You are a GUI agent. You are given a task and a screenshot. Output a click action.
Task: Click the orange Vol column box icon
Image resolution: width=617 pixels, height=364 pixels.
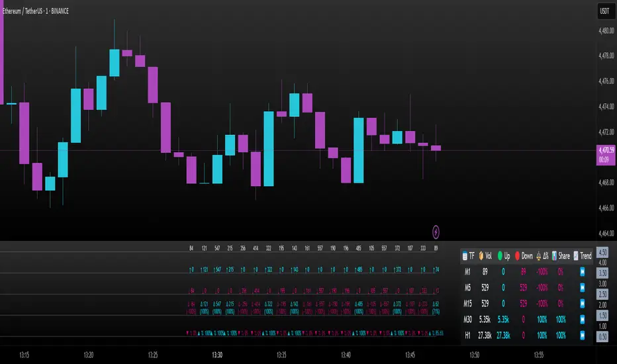[x=481, y=255]
